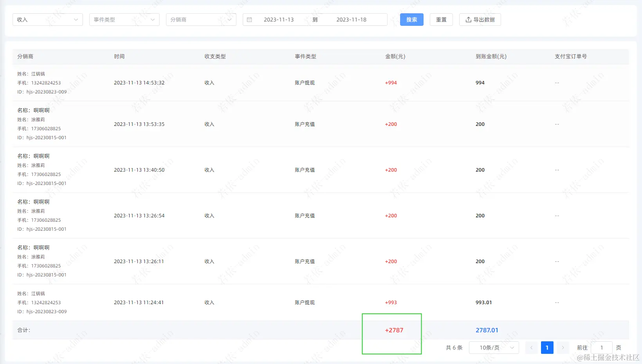Image resolution: width=642 pixels, height=364 pixels.
Task: Click the 时间 column header
Action: click(x=119, y=56)
